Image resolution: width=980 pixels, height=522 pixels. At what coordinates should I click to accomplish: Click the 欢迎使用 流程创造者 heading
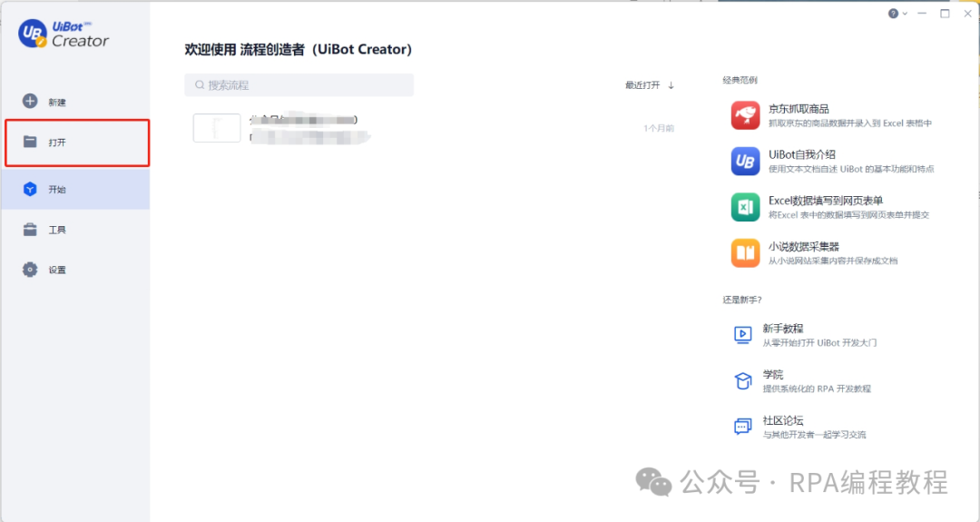coord(299,49)
